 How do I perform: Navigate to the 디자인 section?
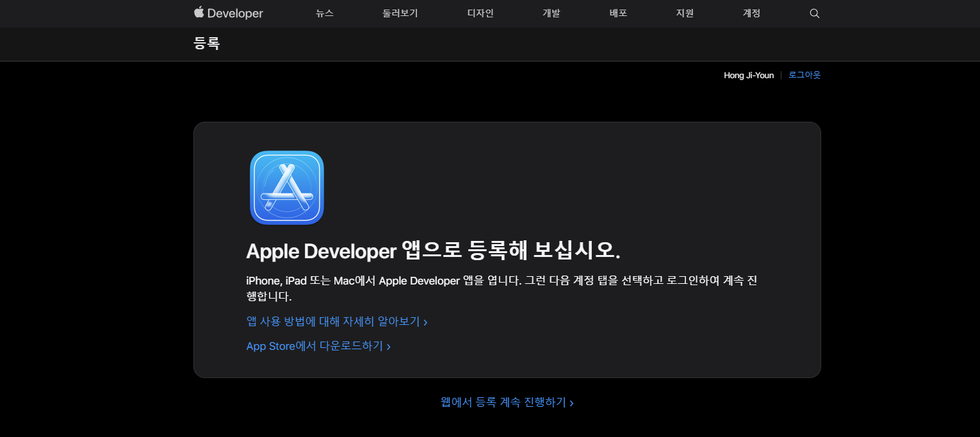click(480, 13)
